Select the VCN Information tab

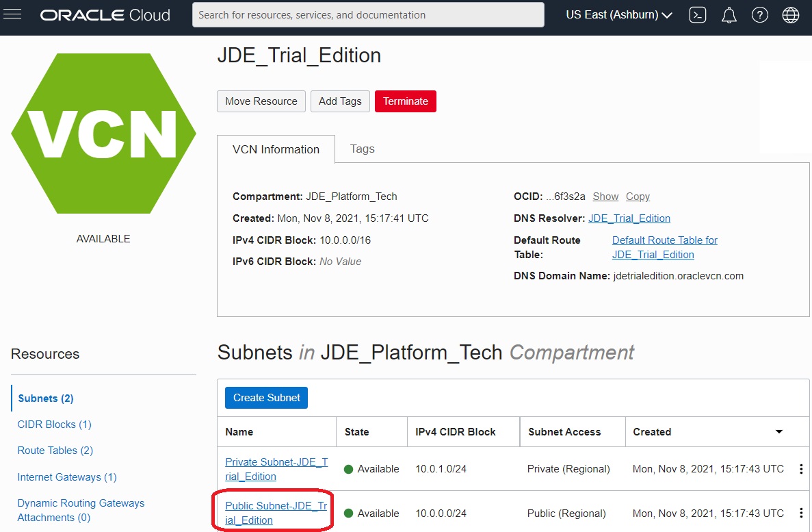coord(276,149)
